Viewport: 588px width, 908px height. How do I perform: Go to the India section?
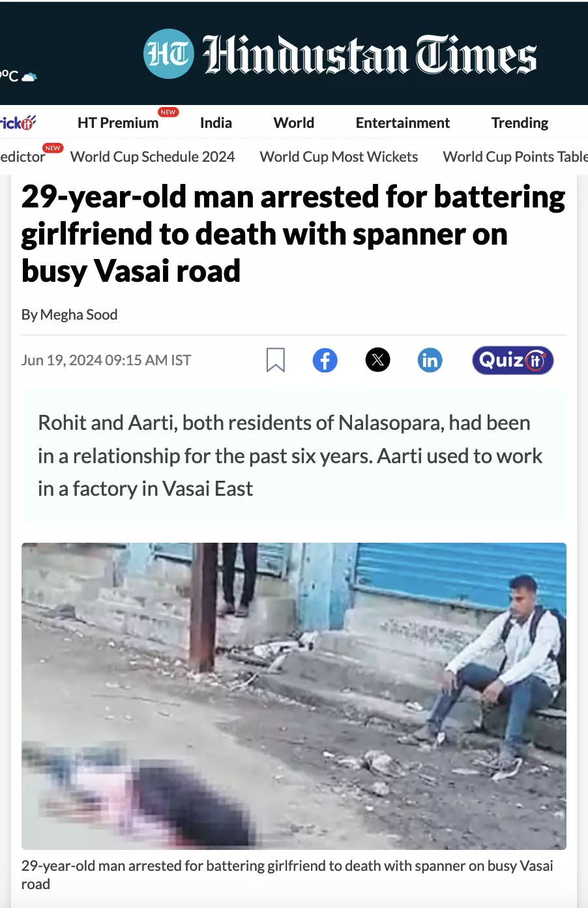(x=216, y=123)
